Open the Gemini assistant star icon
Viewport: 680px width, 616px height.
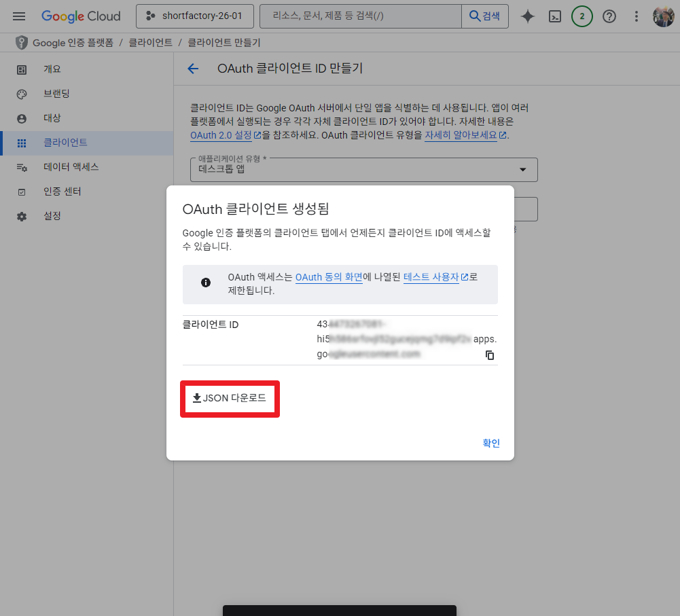[527, 16]
